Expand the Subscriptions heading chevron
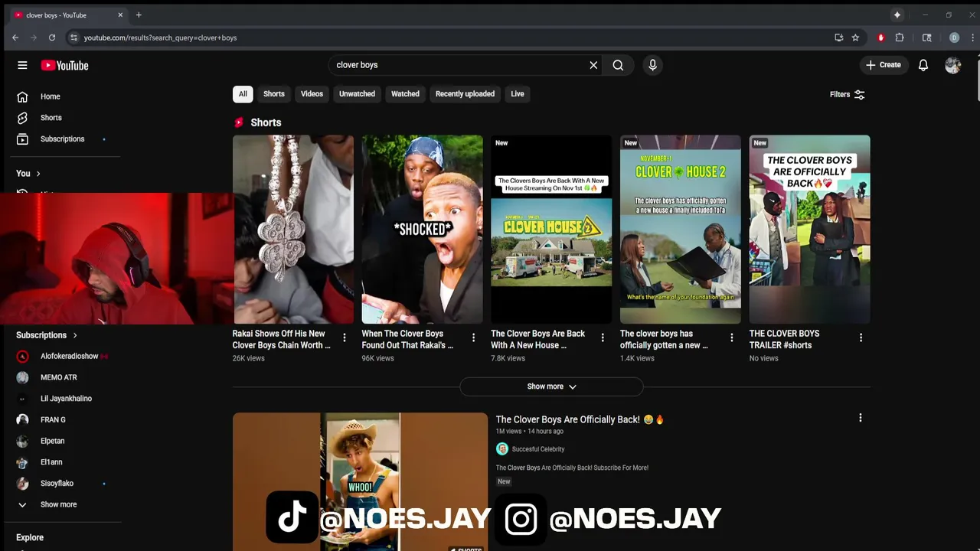Image resolution: width=980 pixels, height=551 pixels. tap(75, 335)
